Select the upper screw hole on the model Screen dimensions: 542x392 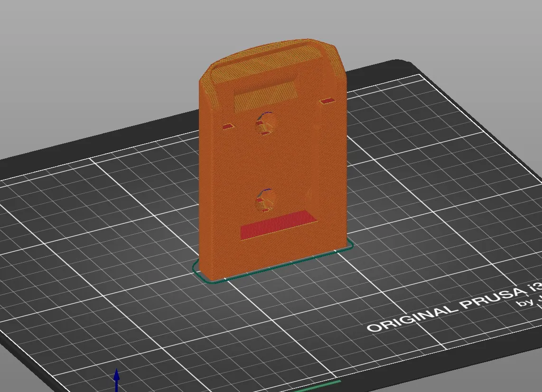coord(264,124)
